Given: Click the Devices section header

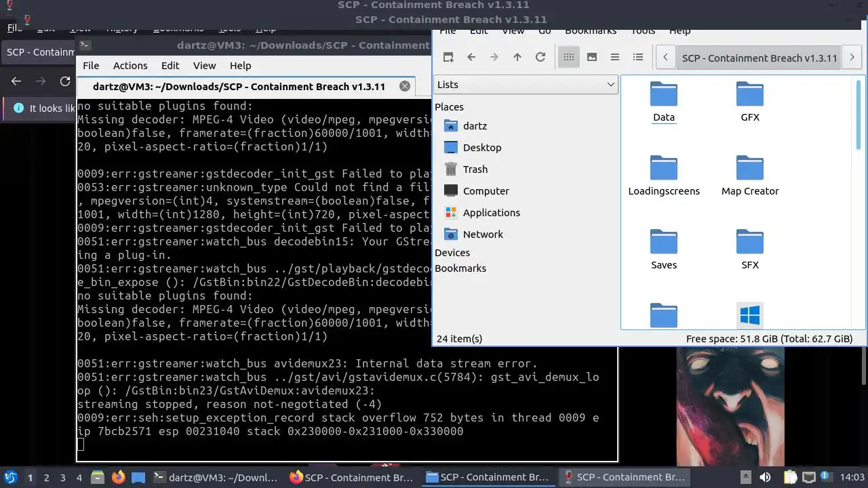Looking at the screenshot, I should pyautogui.click(x=452, y=253).
